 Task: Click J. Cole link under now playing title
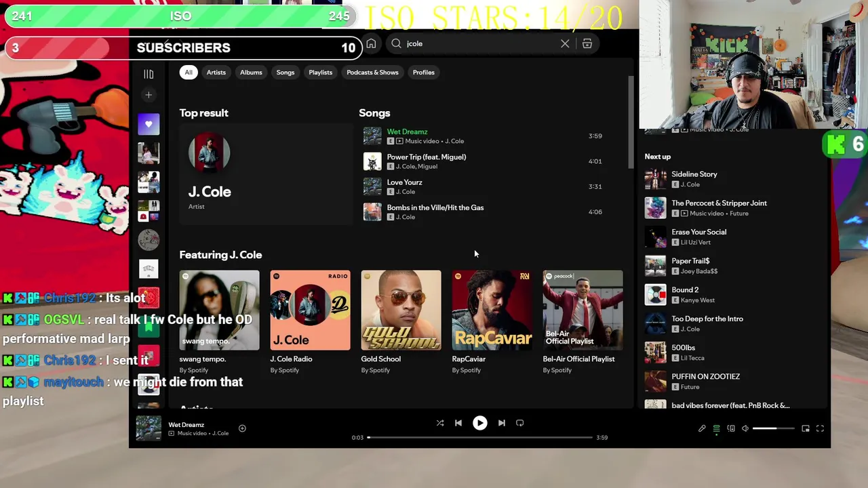pos(220,434)
